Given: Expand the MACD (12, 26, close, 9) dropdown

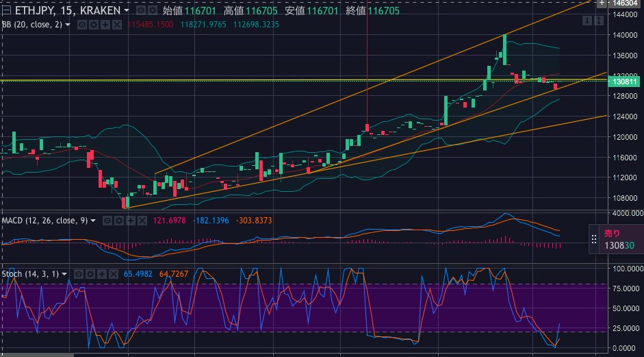Looking at the screenshot, I should (93, 221).
